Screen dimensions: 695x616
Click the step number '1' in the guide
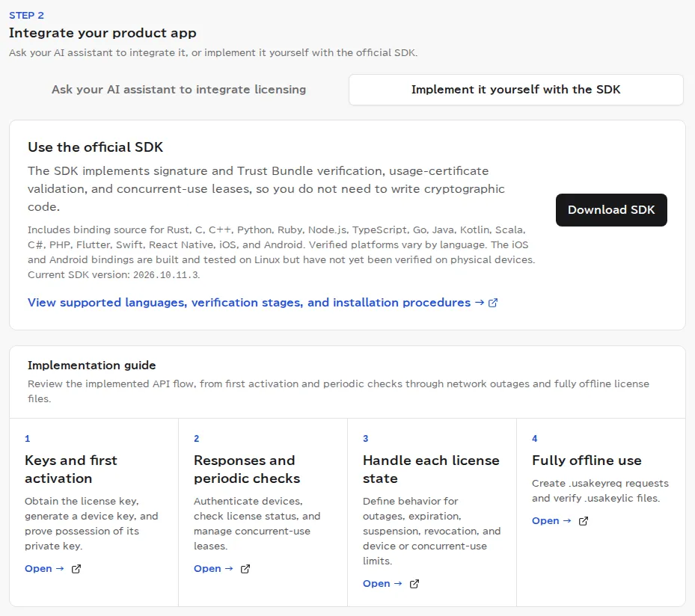[x=28, y=438]
